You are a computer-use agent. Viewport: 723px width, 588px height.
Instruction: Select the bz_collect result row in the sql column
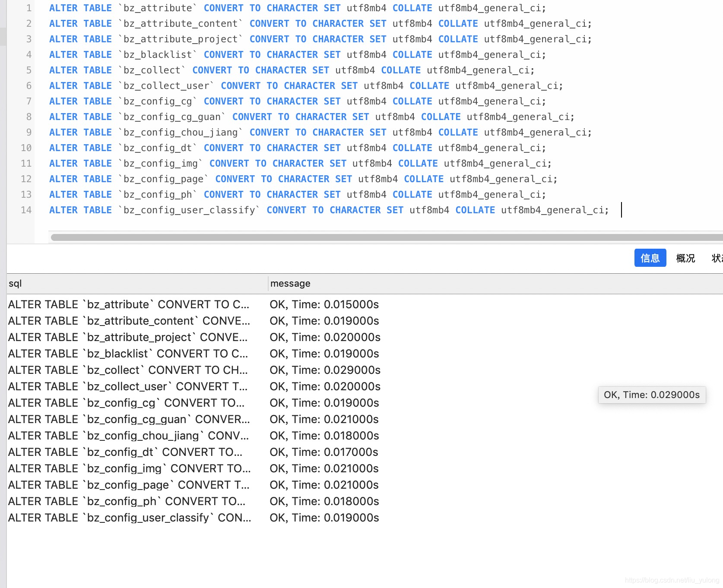coord(128,370)
